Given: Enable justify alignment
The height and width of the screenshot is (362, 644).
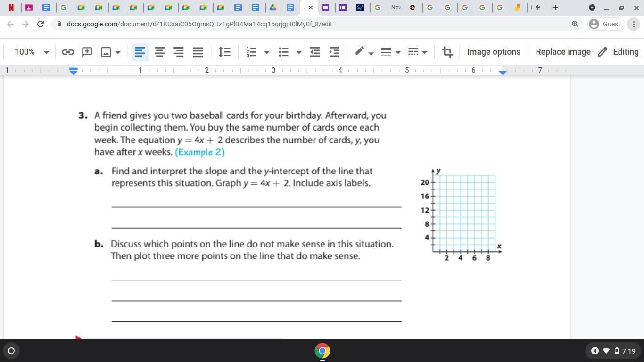Looking at the screenshot, I should coord(198,52).
